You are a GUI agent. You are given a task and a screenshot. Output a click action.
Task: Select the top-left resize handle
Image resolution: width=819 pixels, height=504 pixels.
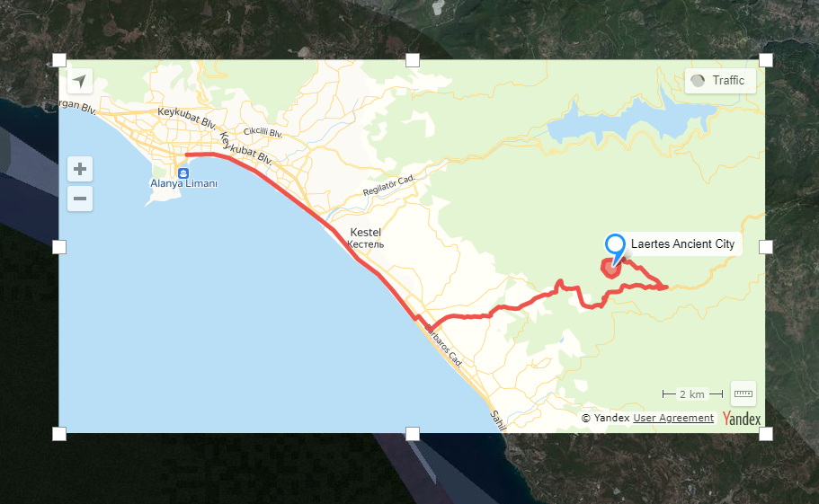coord(59,60)
